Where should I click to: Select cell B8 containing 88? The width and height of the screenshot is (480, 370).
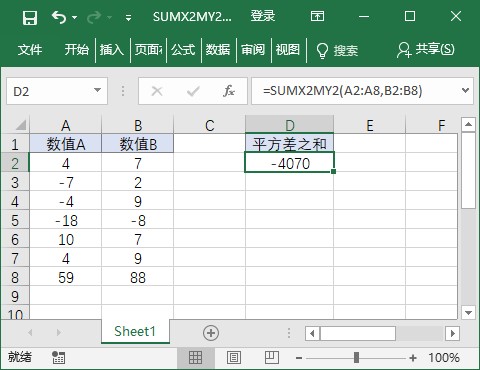(x=138, y=277)
